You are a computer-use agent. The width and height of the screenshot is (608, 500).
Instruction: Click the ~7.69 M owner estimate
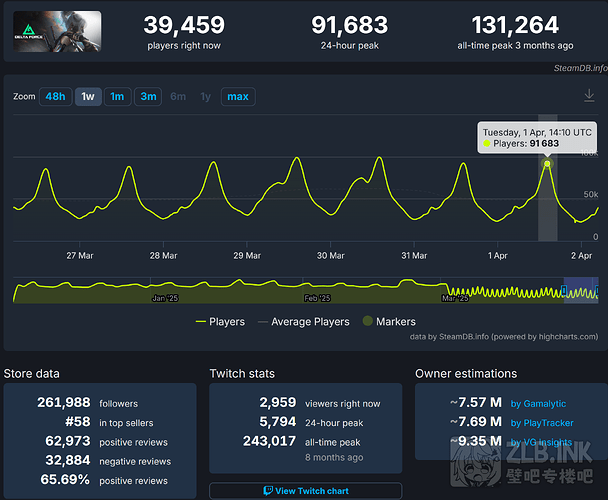(x=476, y=422)
